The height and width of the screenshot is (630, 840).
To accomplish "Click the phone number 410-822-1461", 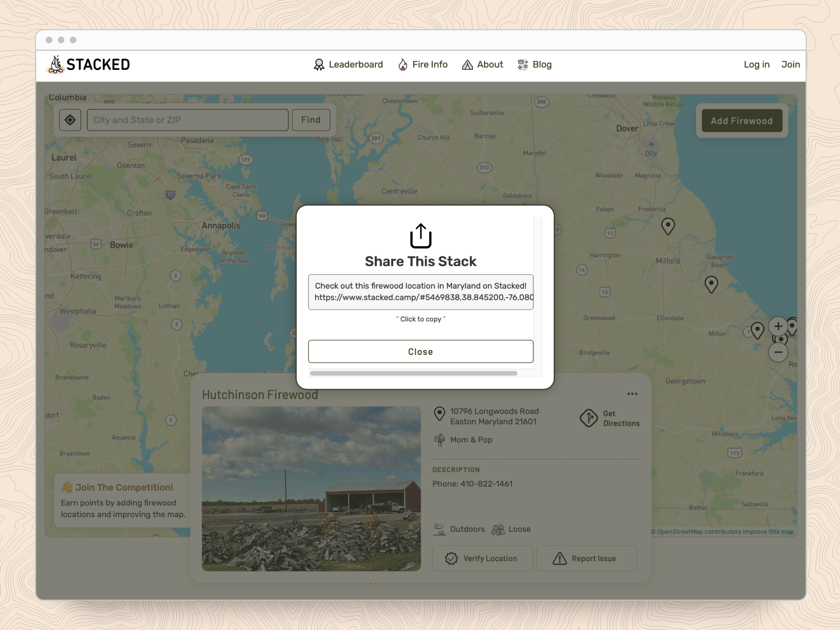I will (486, 484).
